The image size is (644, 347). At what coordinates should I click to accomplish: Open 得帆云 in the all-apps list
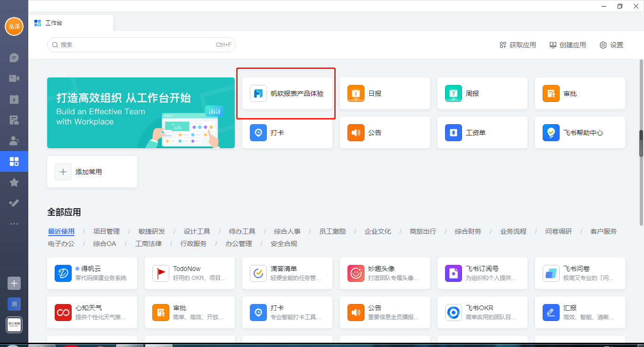(x=92, y=273)
